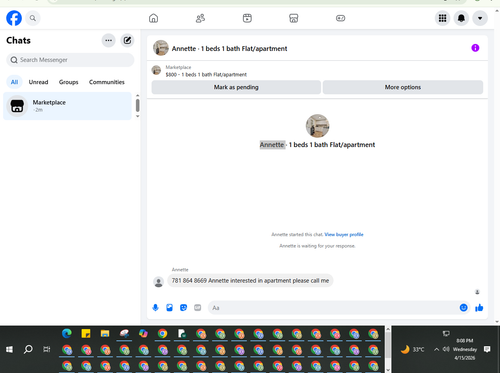500x373 pixels.
Task: Record a voice clip with microphone icon
Action: [155, 308]
